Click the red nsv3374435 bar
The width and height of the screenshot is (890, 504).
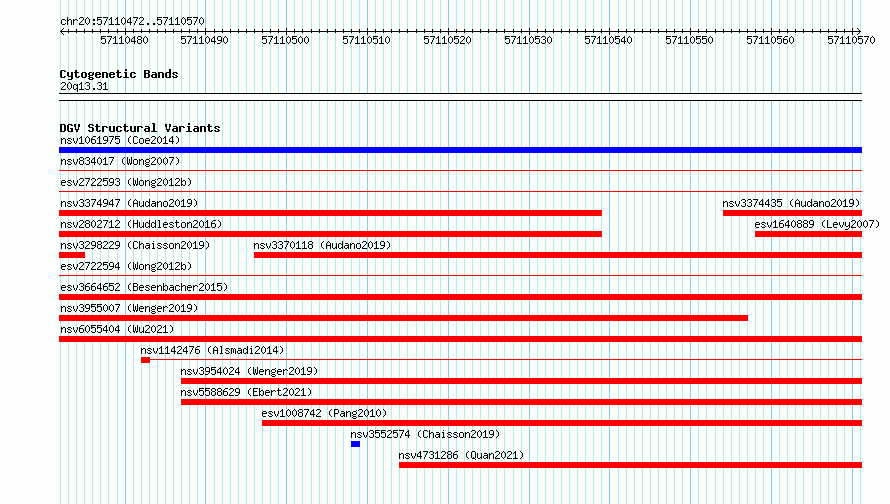(792, 213)
